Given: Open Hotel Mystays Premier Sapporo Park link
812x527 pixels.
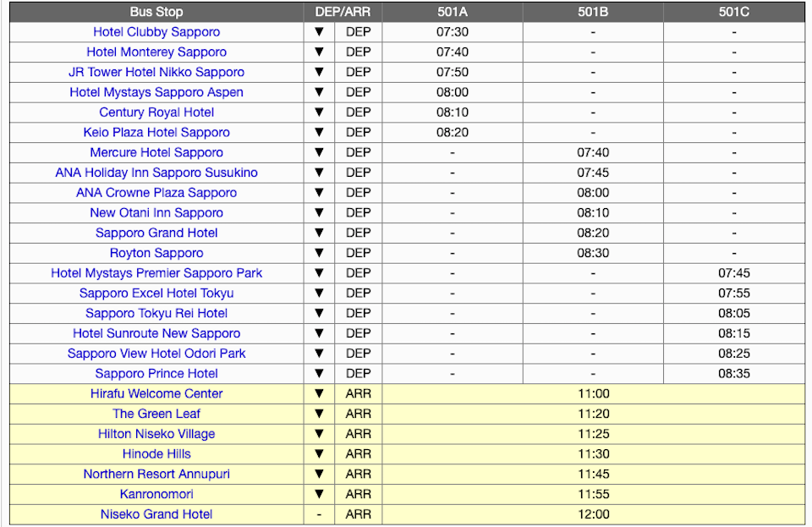Looking at the screenshot, I should click(156, 273).
